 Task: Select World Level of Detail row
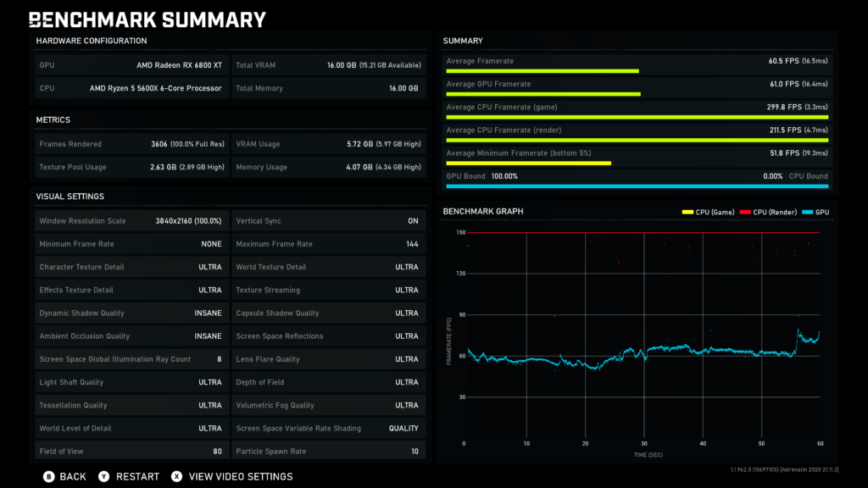pyautogui.click(x=131, y=428)
